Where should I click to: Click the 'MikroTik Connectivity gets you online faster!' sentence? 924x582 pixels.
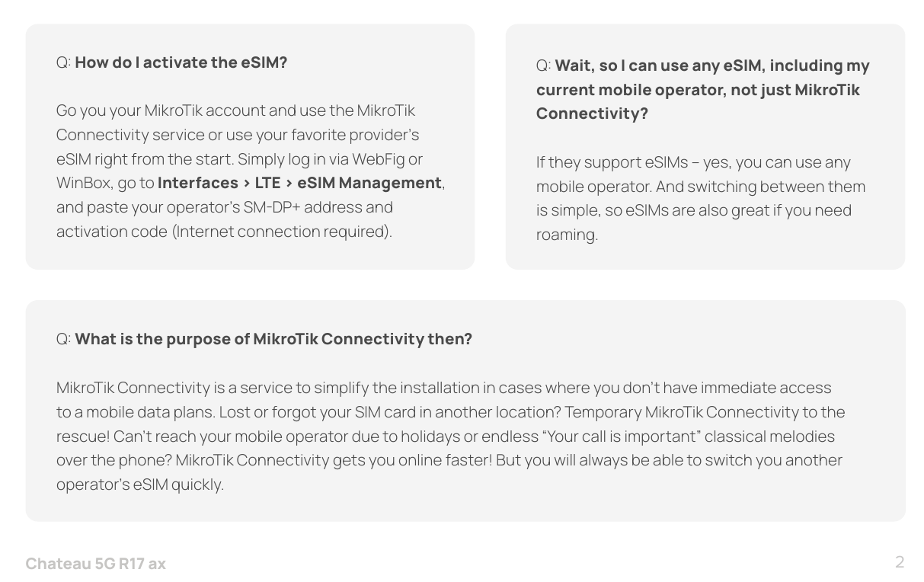pos(334,460)
